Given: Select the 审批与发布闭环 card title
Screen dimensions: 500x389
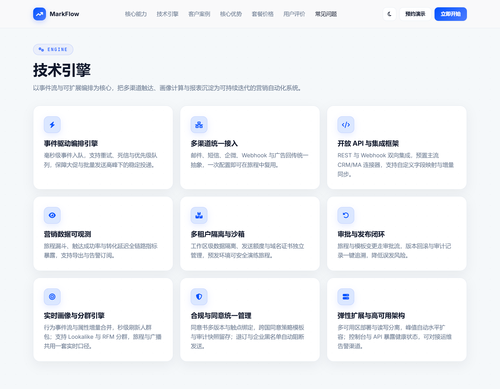Looking at the screenshot, I should [x=361, y=234].
